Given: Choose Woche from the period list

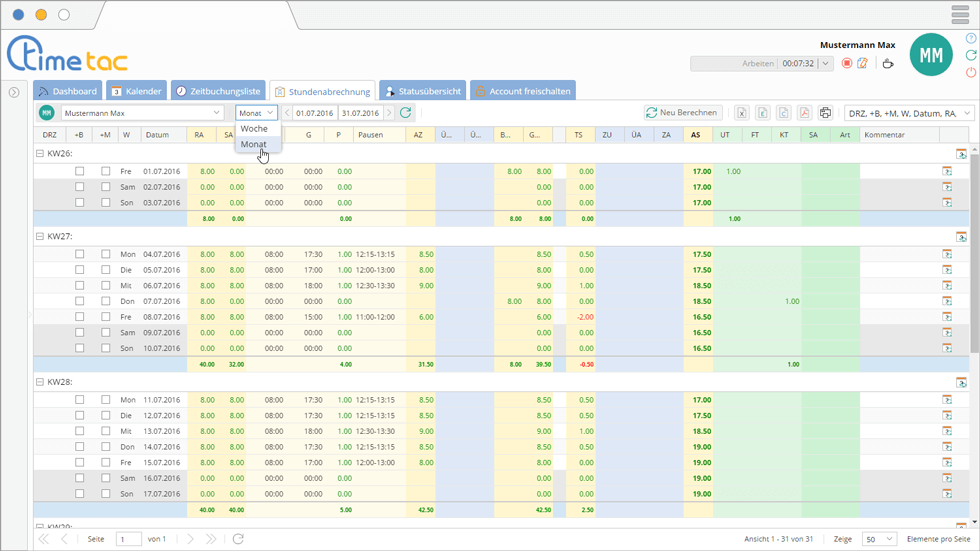Looking at the screenshot, I should pos(254,129).
